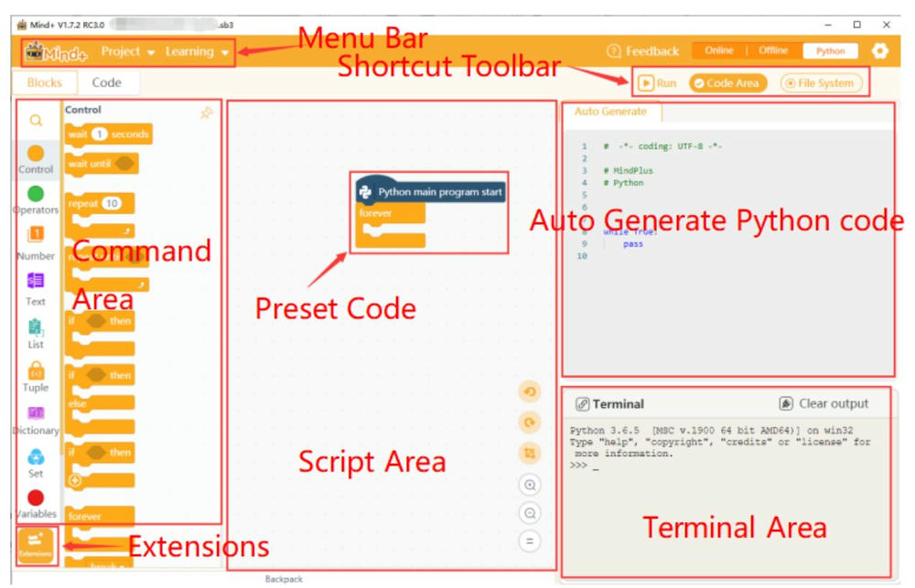Click the Feedback question mark icon
The height and width of the screenshot is (588, 915).
point(614,51)
